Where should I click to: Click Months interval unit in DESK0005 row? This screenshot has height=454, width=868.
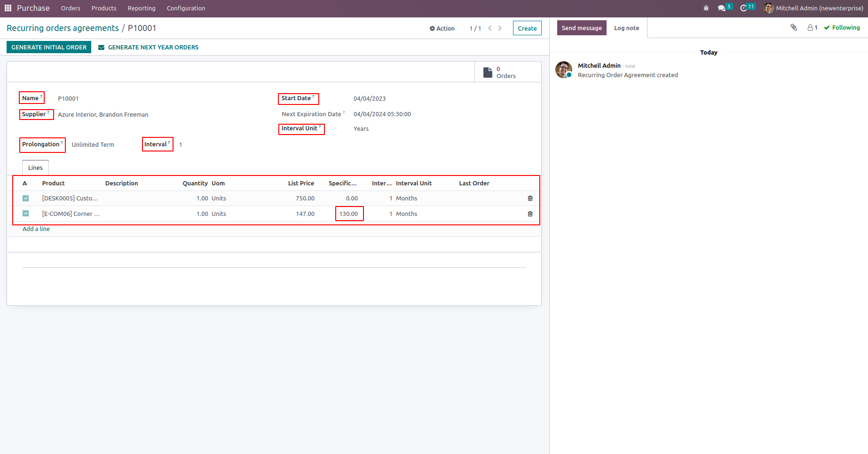point(407,199)
